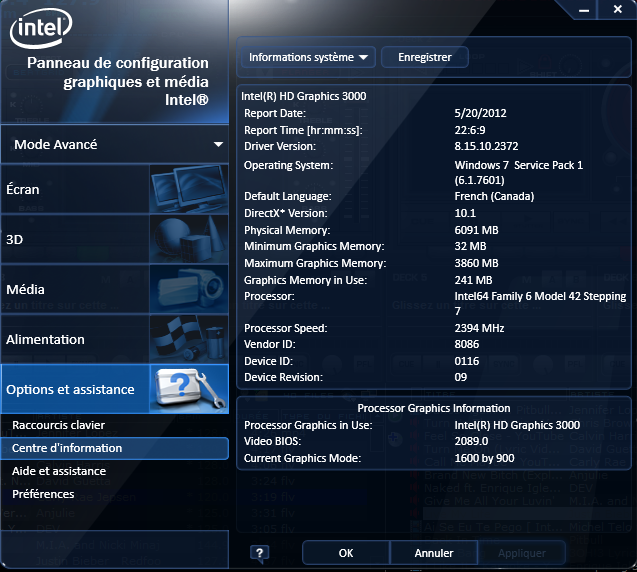Open Raccourcis clavier submenu item
This screenshot has height=572, width=637.
(58, 425)
